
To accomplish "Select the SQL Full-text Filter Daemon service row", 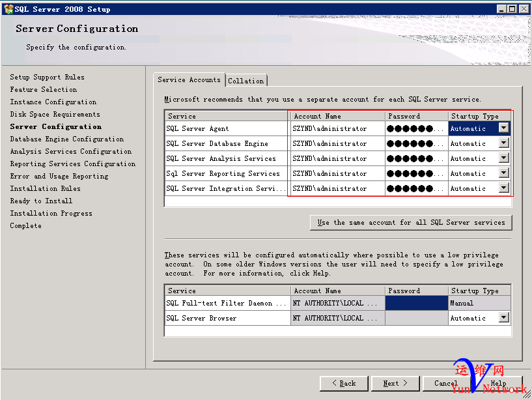I will pyautogui.click(x=228, y=303).
